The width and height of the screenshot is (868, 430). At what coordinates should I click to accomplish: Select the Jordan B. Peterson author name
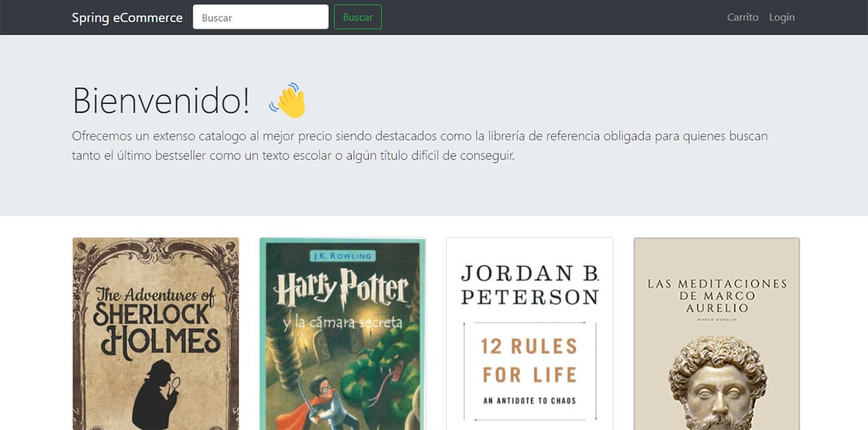[529, 285]
